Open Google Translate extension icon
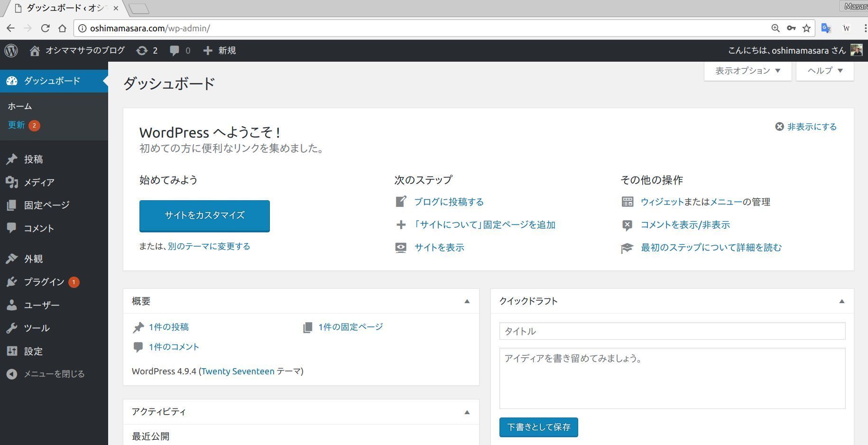 (826, 28)
